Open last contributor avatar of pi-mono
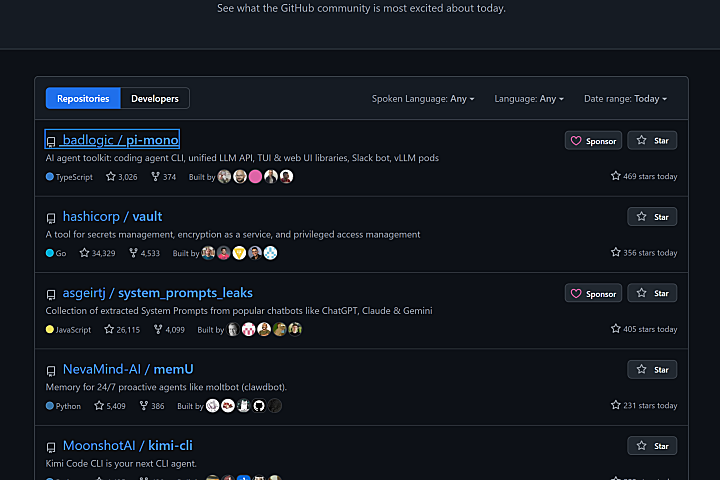 click(287, 176)
